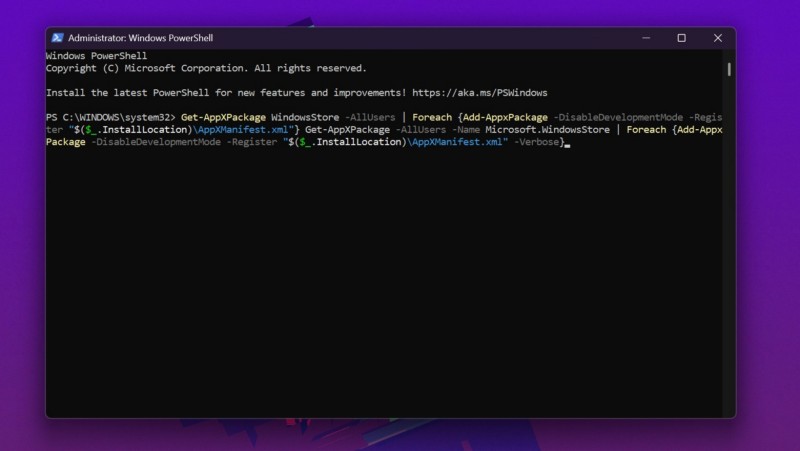This screenshot has width=800, height=451.
Task: Click the https://aka.ms/PSWindows link text
Action: tap(480, 93)
